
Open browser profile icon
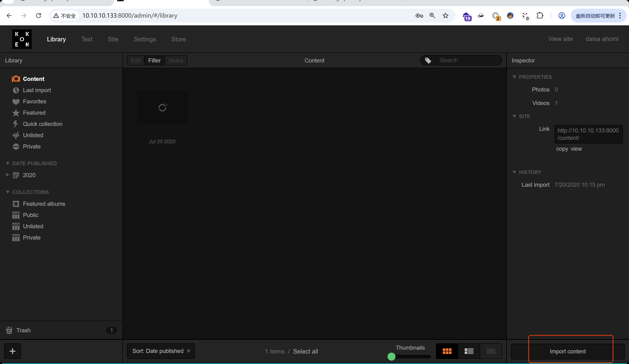click(x=561, y=16)
